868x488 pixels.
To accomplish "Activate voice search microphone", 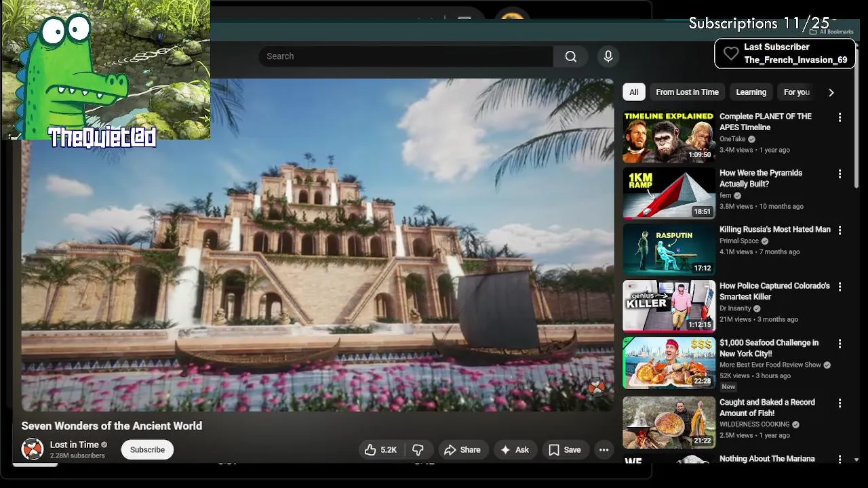I will click(608, 56).
